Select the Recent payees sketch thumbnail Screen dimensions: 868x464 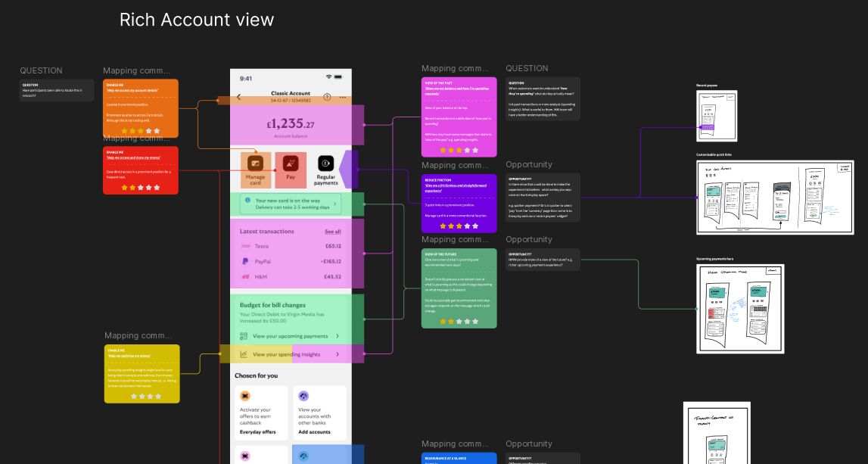[717, 116]
